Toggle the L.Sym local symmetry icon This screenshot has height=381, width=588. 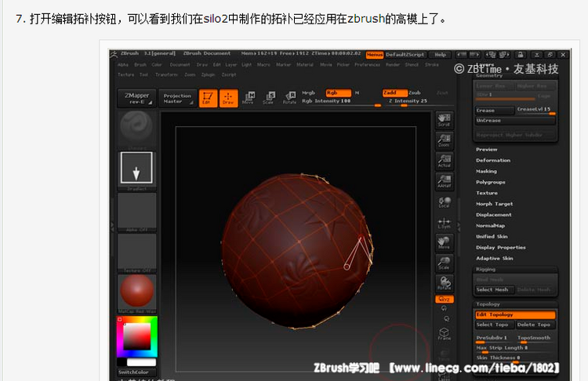[x=445, y=223]
